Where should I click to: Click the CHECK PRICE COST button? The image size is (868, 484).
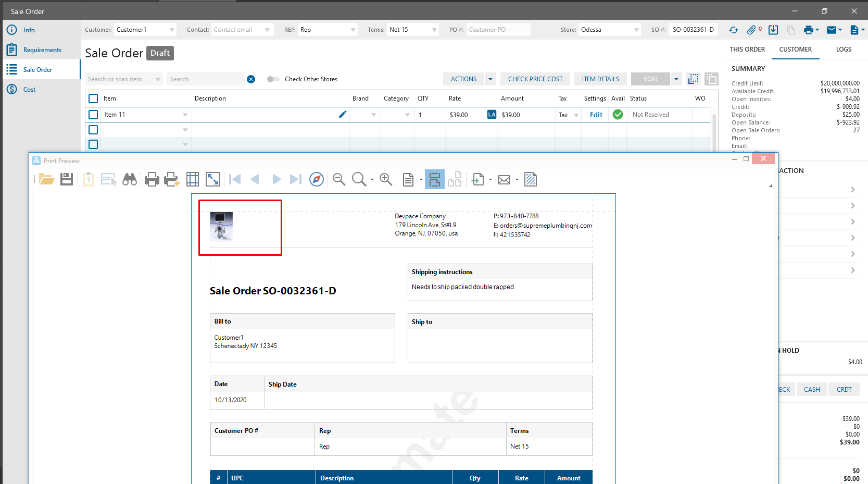(535, 79)
